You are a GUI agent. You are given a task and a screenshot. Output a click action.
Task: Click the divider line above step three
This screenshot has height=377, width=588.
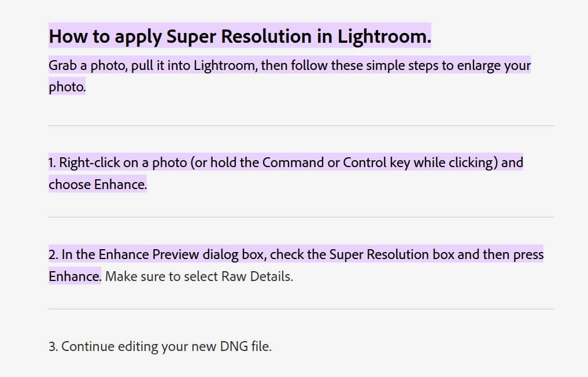[x=301, y=309]
